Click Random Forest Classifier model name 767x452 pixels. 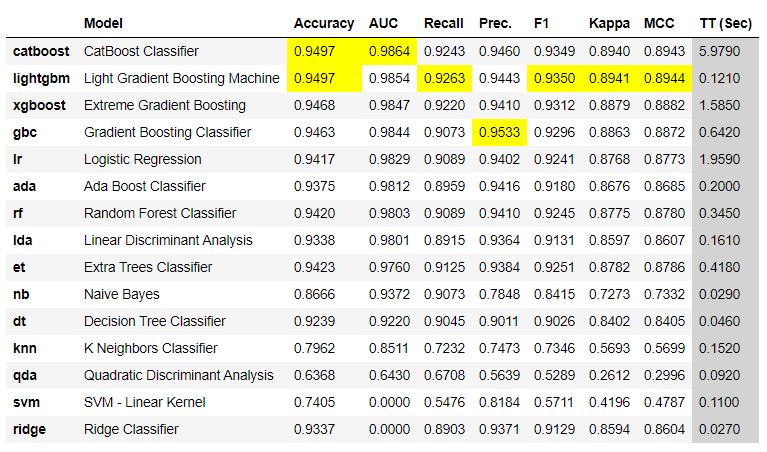tap(160, 213)
